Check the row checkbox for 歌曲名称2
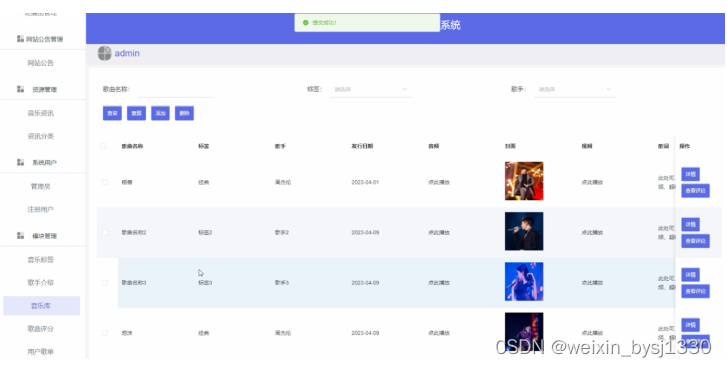The image size is (727, 367). [x=105, y=233]
